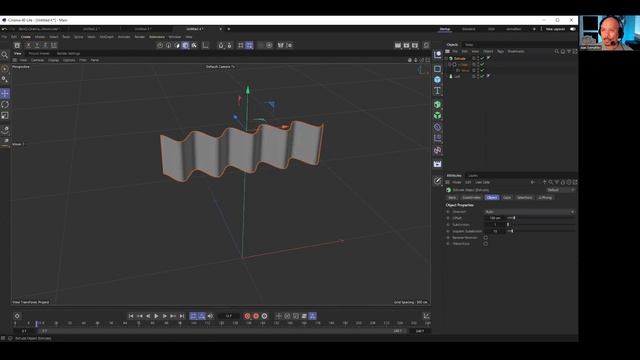Go to the end of the animation
Screen dimensions: 640x360
tap(182, 316)
